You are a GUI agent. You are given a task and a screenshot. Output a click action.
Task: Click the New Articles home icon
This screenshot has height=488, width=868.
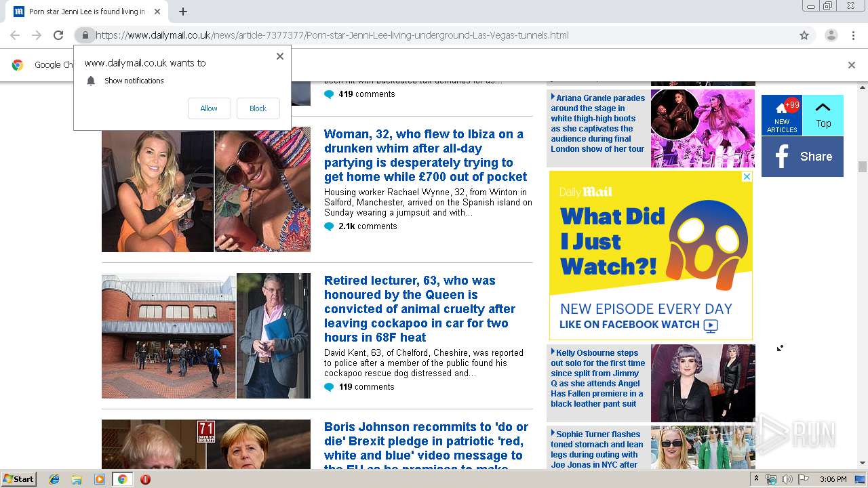782,115
